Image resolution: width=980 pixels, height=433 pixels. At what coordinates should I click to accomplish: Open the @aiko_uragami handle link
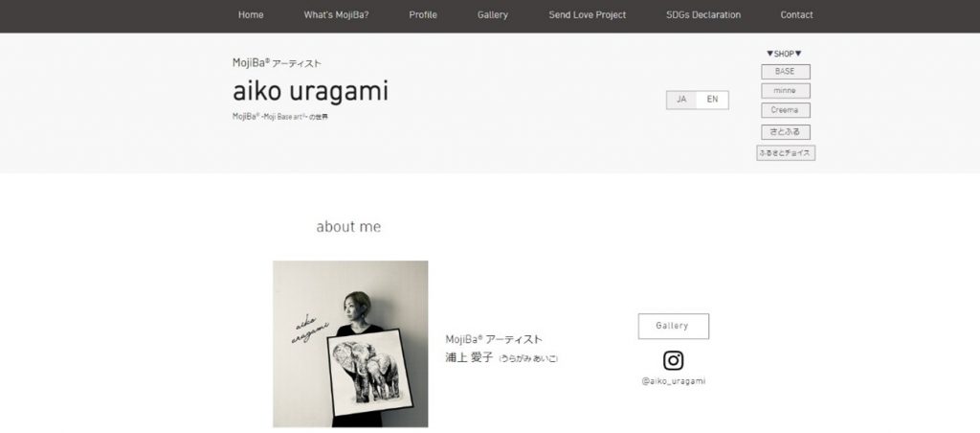673,381
